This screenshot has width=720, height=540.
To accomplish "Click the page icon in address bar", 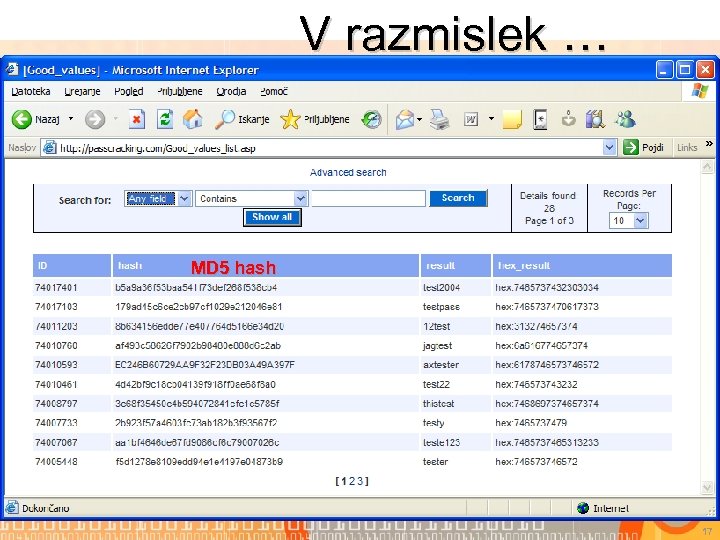I will [x=50, y=147].
